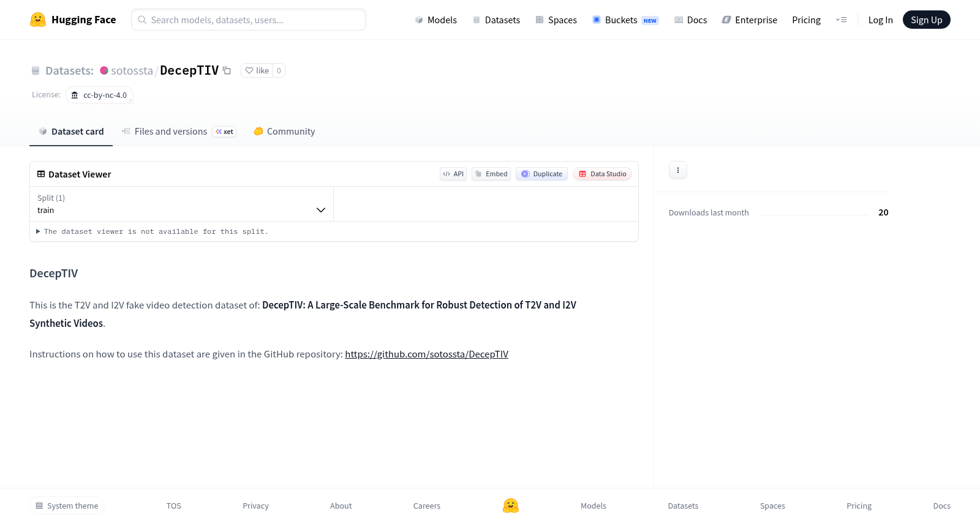980x527 pixels.
Task: Open Enterprise in top navigation
Action: 750,20
